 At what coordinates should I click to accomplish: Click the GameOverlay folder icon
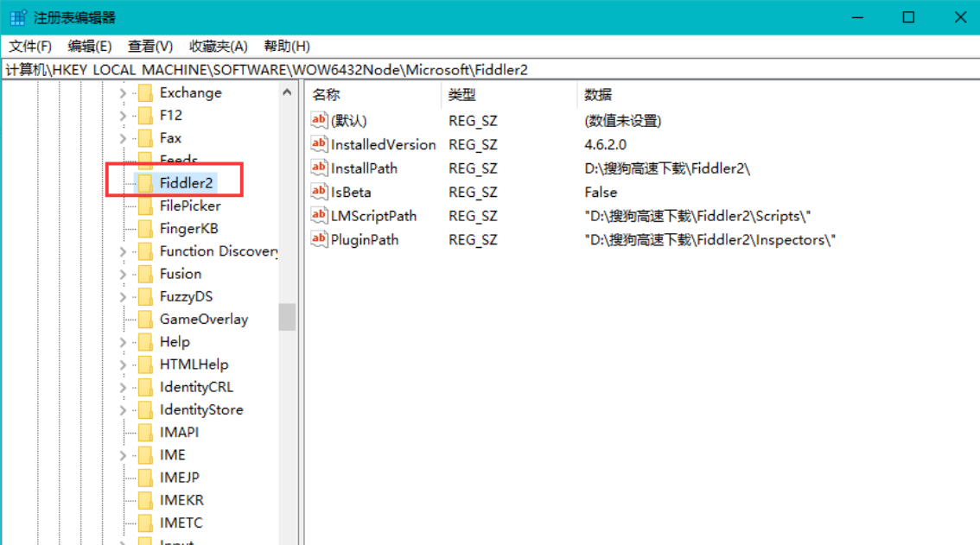coord(144,319)
